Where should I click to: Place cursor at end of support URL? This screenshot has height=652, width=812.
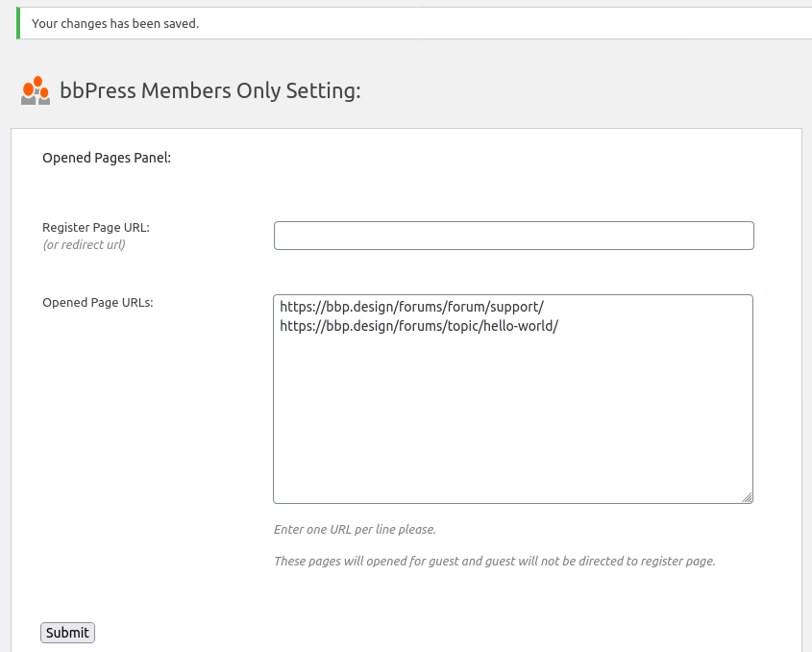pyautogui.click(x=545, y=307)
